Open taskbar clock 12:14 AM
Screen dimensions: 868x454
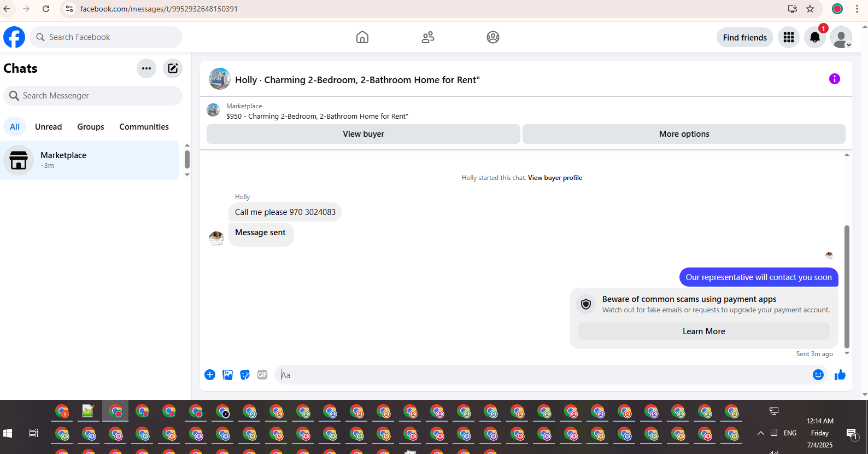pos(820,421)
